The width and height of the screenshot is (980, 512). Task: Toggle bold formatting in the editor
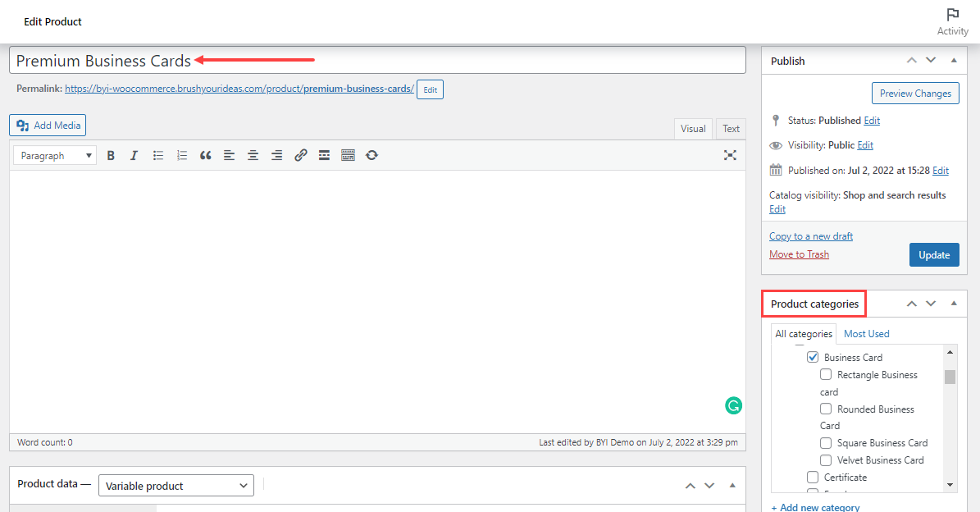coord(111,155)
